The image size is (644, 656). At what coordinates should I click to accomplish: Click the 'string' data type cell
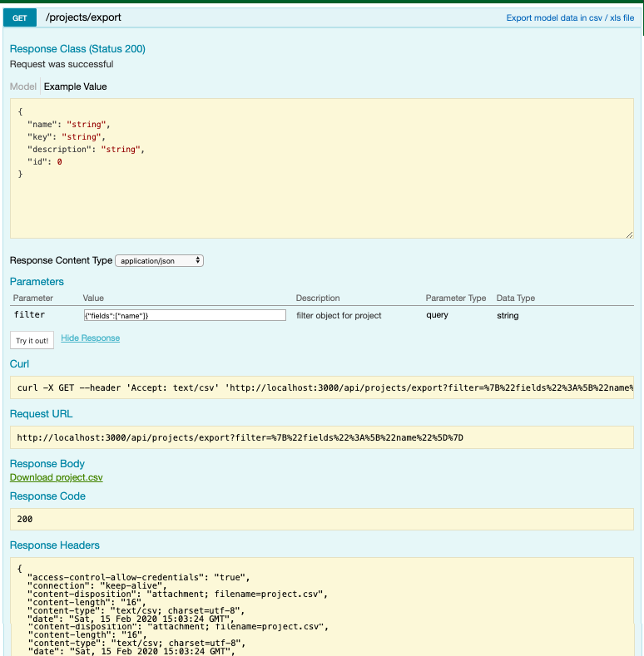click(x=508, y=315)
